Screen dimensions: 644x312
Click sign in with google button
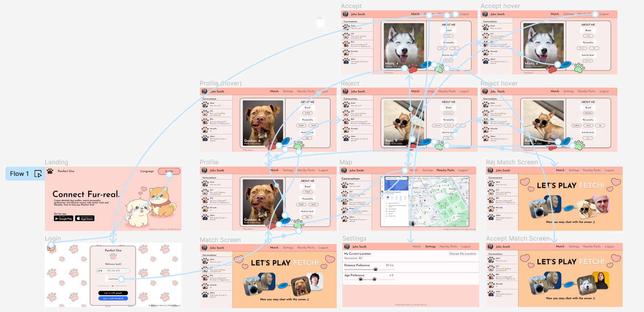tap(113, 293)
